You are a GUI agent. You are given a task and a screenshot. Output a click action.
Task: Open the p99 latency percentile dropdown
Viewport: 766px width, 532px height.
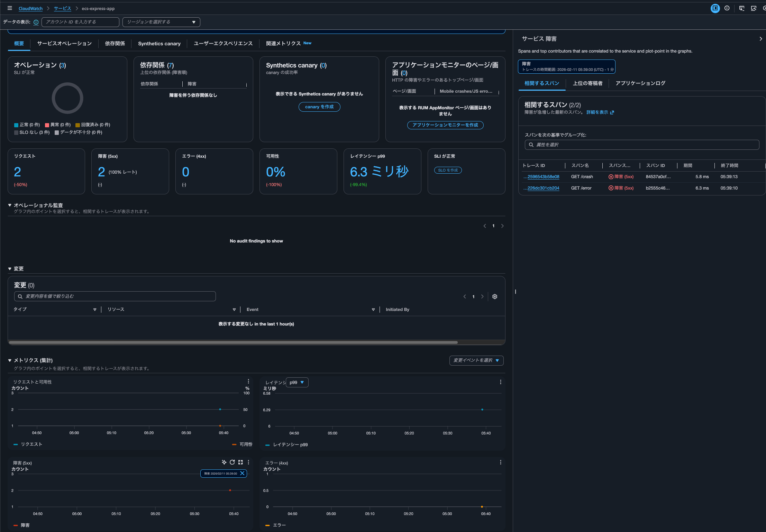(x=297, y=382)
